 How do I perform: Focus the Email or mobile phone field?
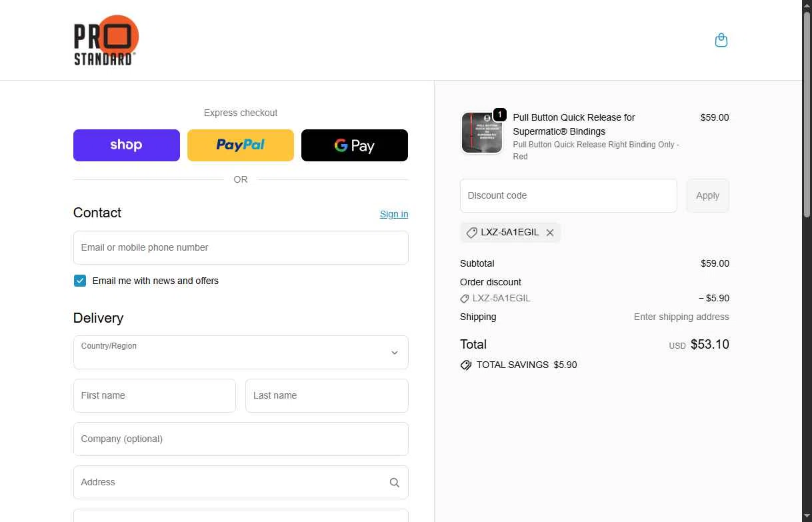tap(241, 247)
